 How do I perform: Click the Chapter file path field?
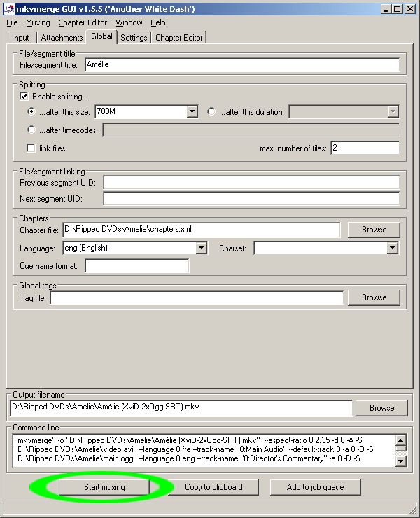point(201,230)
